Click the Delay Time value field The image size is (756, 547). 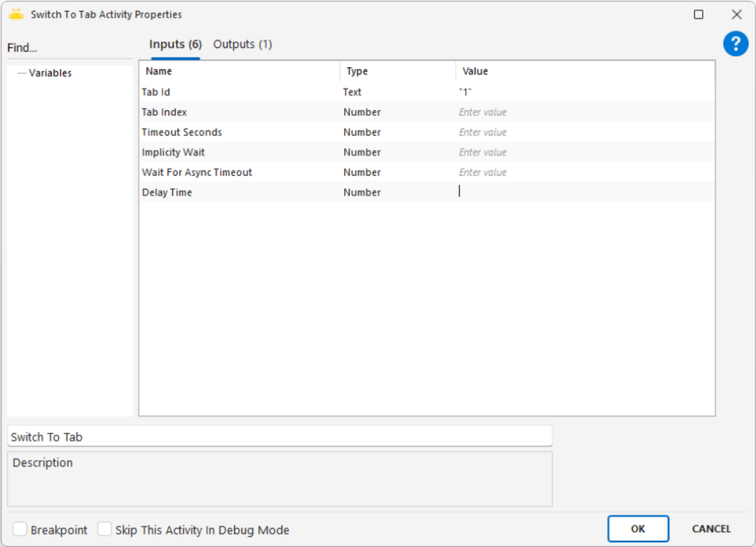click(x=583, y=192)
